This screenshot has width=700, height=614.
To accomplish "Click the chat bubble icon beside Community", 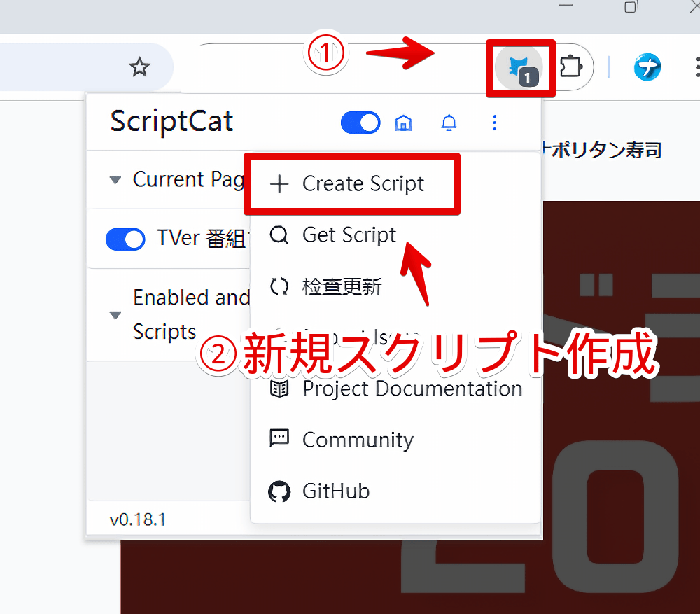I will (x=279, y=438).
